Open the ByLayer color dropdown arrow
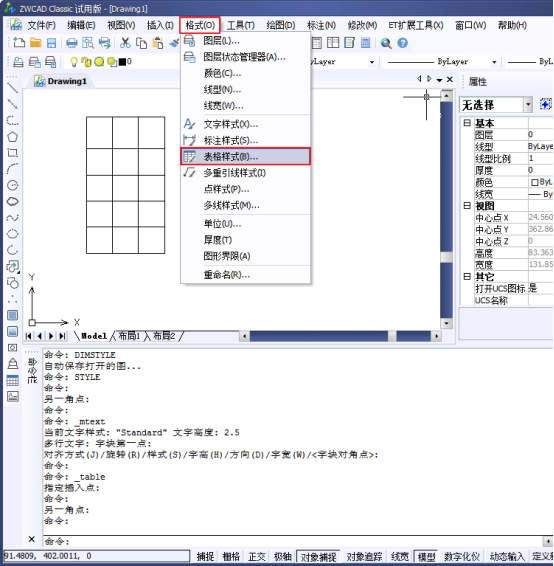Screen dimensions: 554x566 (x=372, y=62)
